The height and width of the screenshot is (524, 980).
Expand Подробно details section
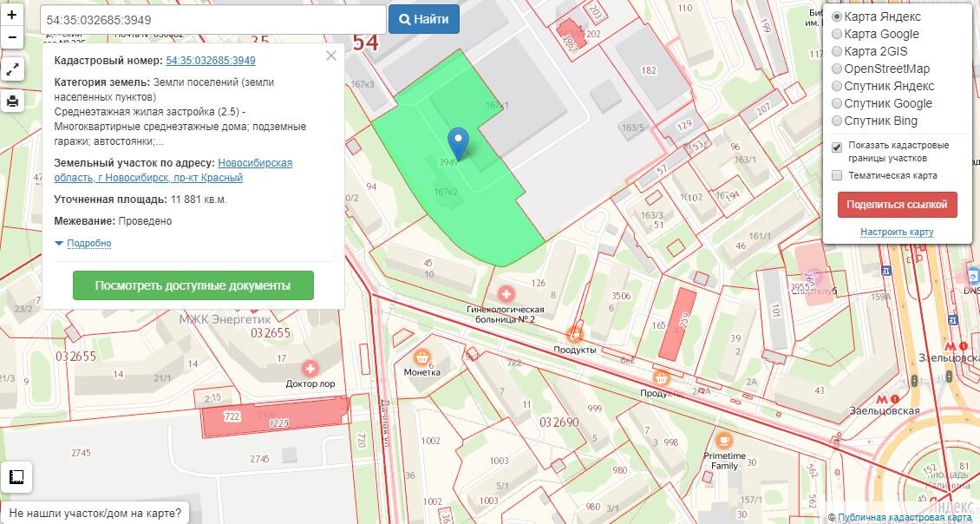point(88,243)
